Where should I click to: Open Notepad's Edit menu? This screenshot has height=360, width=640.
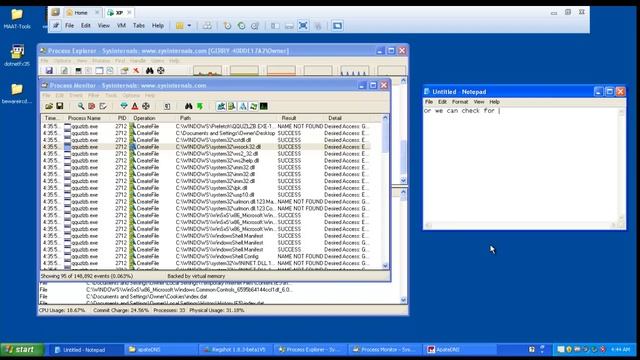(442, 102)
